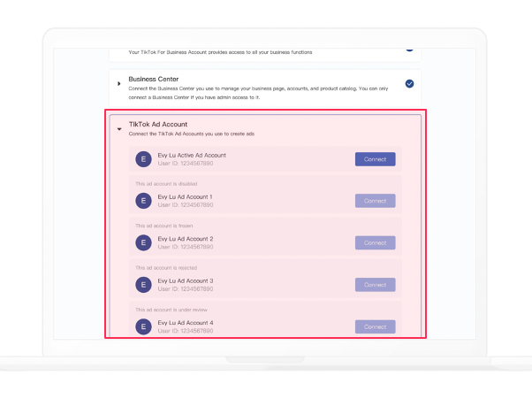Expand the Business Center section arrow
Image resolution: width=532 pixels, height=399 pixels.
[119, 83]
